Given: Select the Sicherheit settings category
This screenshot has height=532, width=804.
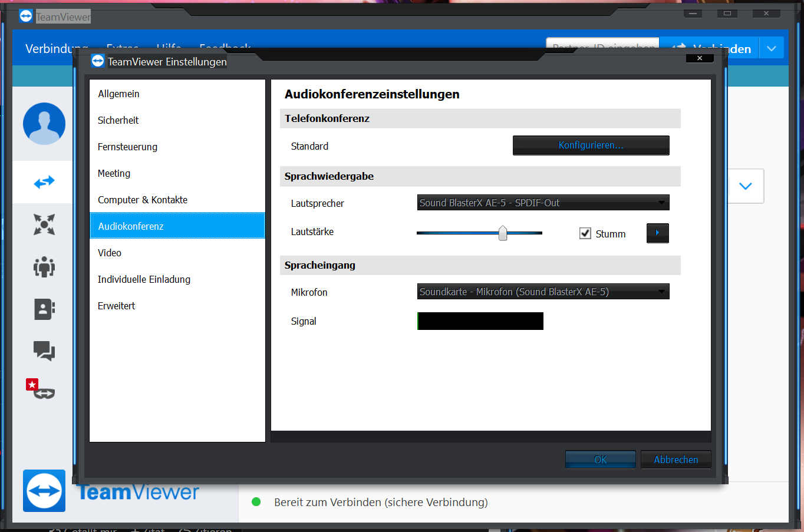Looking at the screenshot, I should click(177, 120).
